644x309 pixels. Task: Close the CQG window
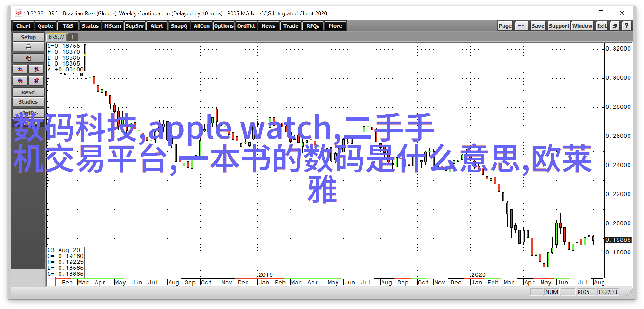622,13
